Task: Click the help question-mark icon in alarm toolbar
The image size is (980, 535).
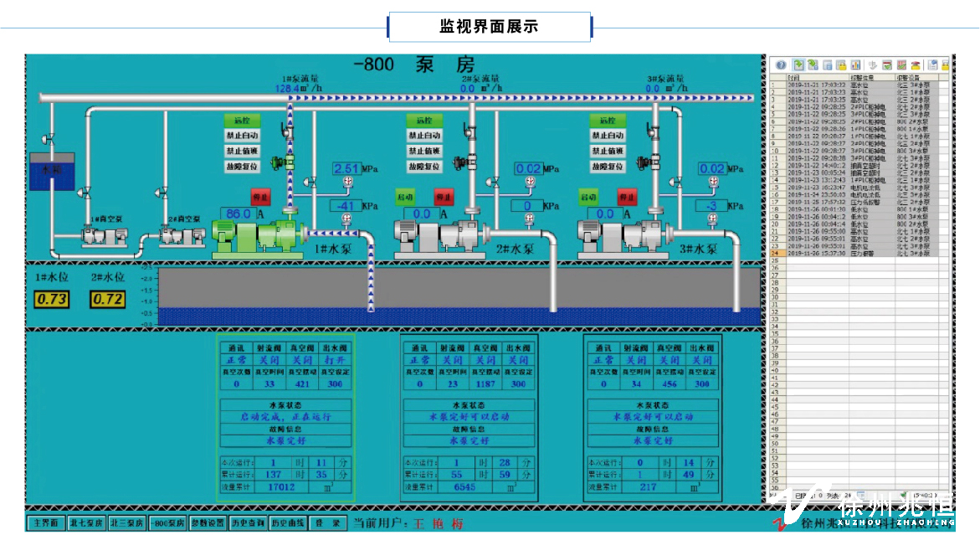Action: [780, 64]
